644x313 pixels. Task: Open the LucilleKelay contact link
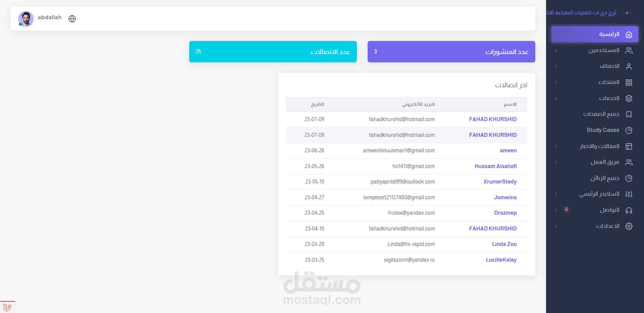(501, 260)
